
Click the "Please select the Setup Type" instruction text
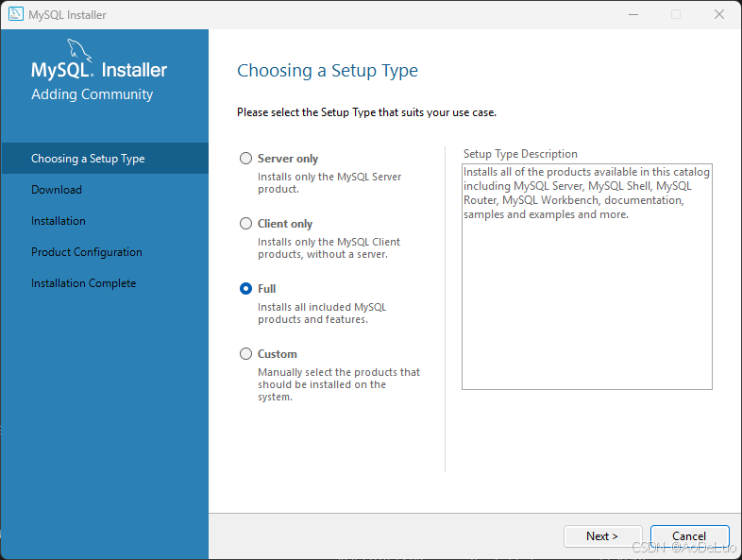pos(366,112)
